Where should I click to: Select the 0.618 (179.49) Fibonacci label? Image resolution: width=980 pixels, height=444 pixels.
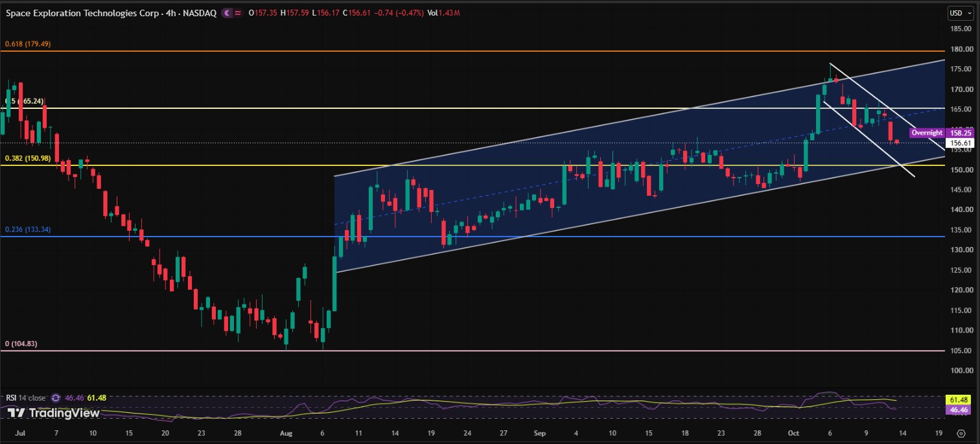[x=28, y=44]
